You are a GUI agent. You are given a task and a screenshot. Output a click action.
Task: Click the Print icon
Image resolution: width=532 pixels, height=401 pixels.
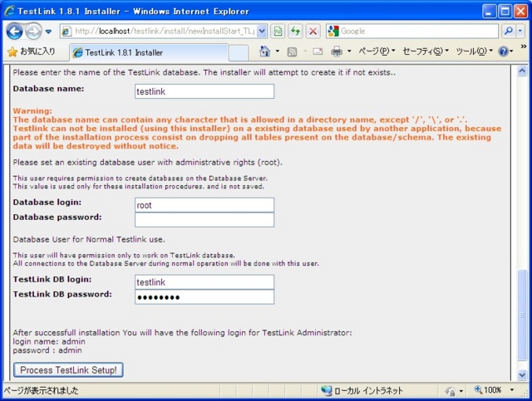[x=337, y=51]
